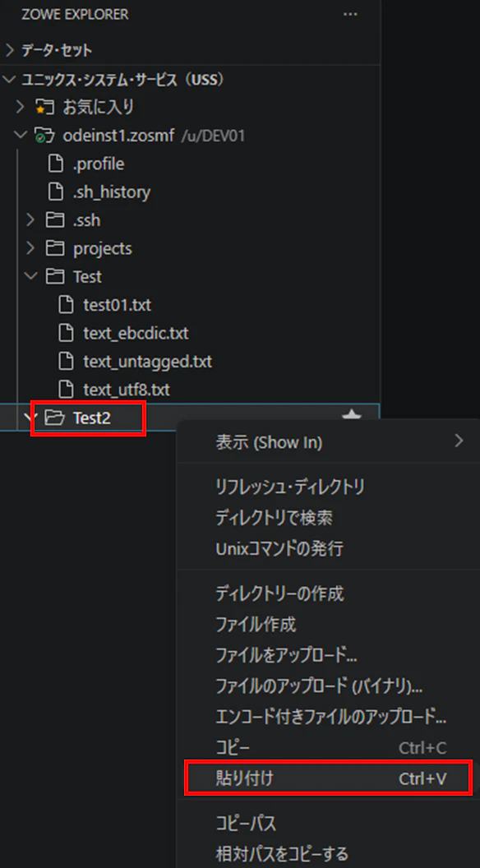This screenshot has width=480, height=868.
Task: Click the .ssh folder icon
Action: point(54,220)
